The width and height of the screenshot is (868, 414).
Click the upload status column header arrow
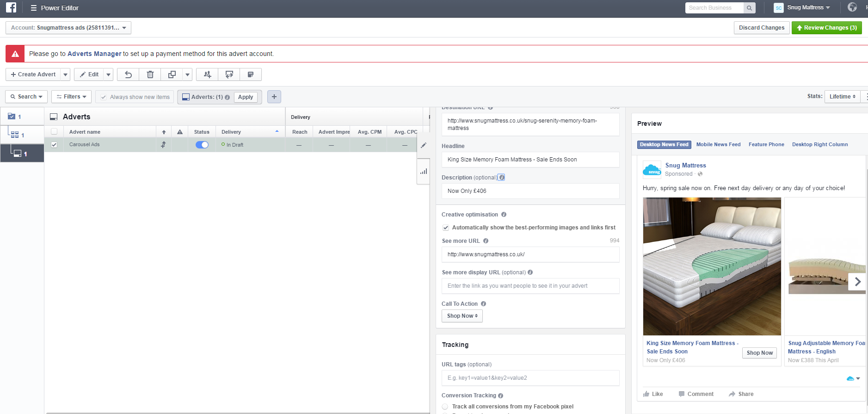pyautogui.click(x=164, y=132)
